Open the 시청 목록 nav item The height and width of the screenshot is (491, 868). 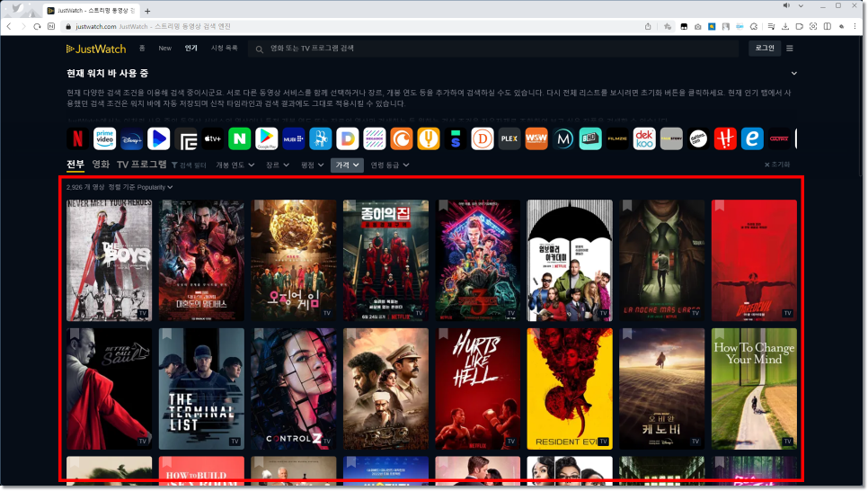[x=225, y=49]
